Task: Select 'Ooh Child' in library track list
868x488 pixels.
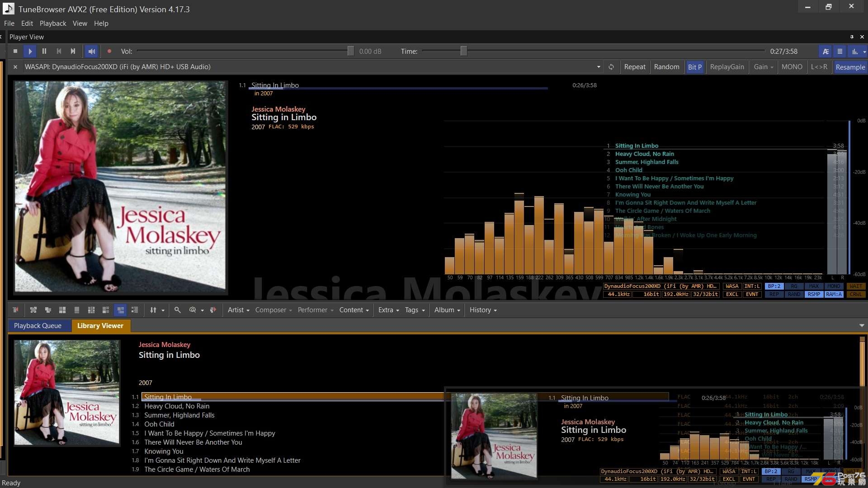Action: pos(159,424)
